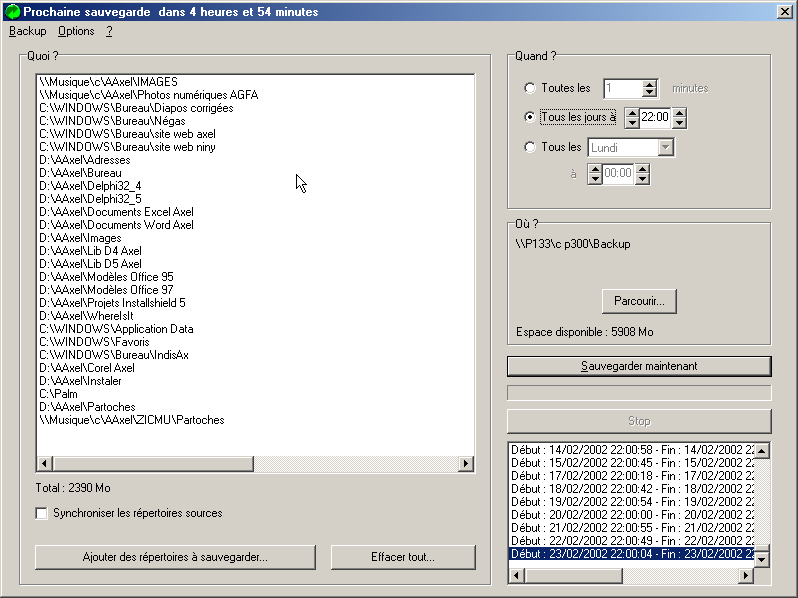Image resolution: width=798 pixels, height=598 pixels.
Task: Click down arrow right of 00:00 time
Action: 643,179
